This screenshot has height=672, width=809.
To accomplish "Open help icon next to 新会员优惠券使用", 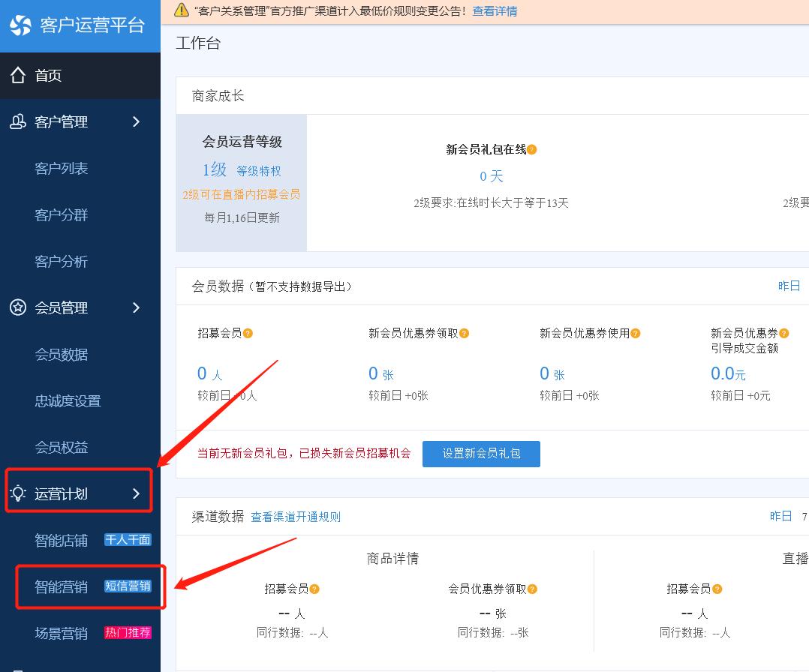I will pyautogui.click(x=635, y=333).
